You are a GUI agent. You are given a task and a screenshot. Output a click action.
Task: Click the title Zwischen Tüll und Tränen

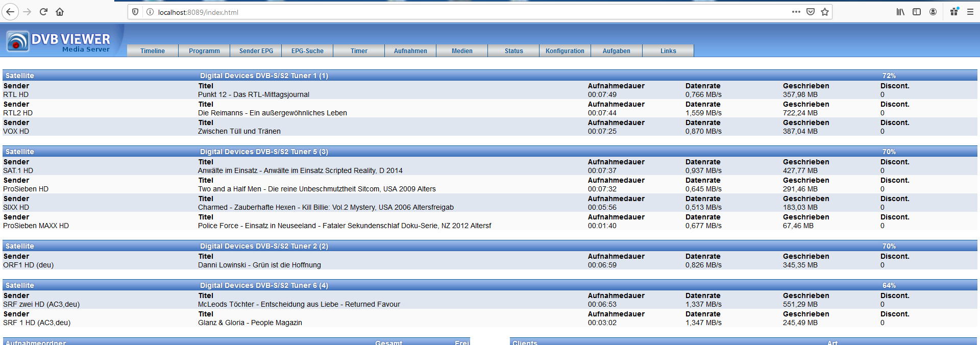pyautogui.click(x=239, y=131)
